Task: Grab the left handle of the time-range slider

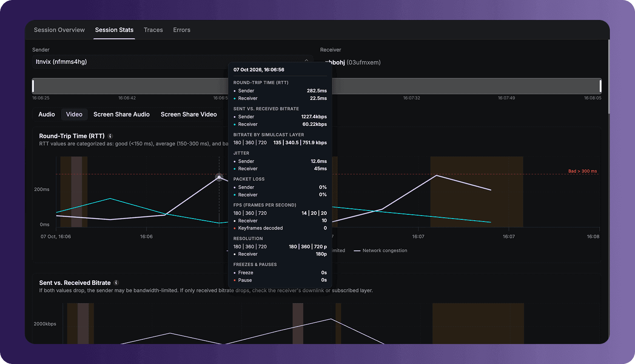Action: coord(33,86)
